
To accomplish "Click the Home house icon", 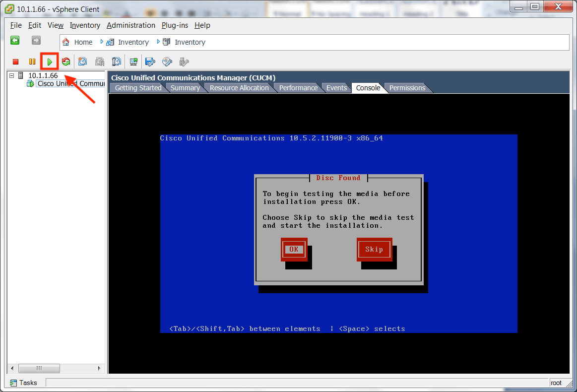I will coord(66,42).
